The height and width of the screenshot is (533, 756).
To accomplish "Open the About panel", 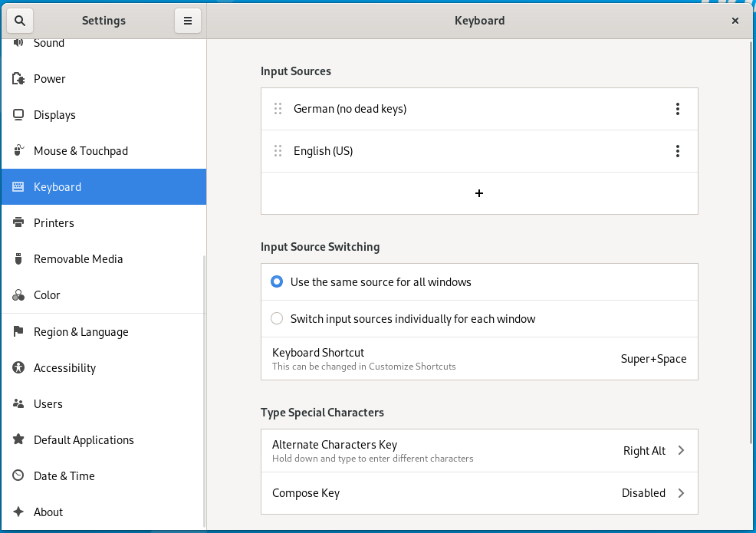I will coord(104,512).
